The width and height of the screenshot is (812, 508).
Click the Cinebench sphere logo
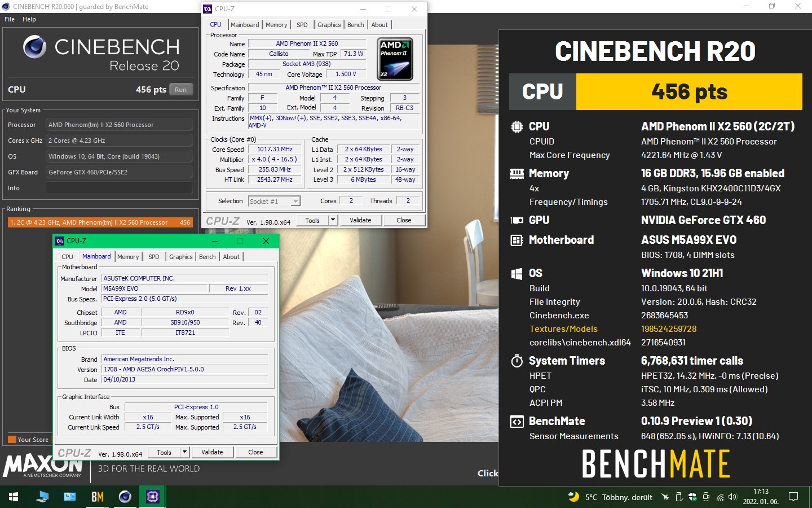coord(35,47)
